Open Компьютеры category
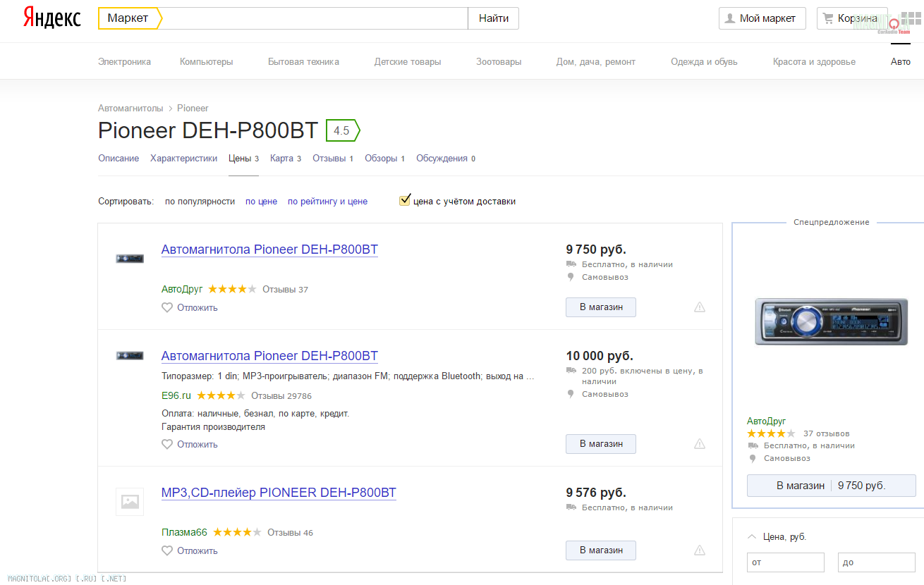 pyautogui.click(x=206, y=62)
